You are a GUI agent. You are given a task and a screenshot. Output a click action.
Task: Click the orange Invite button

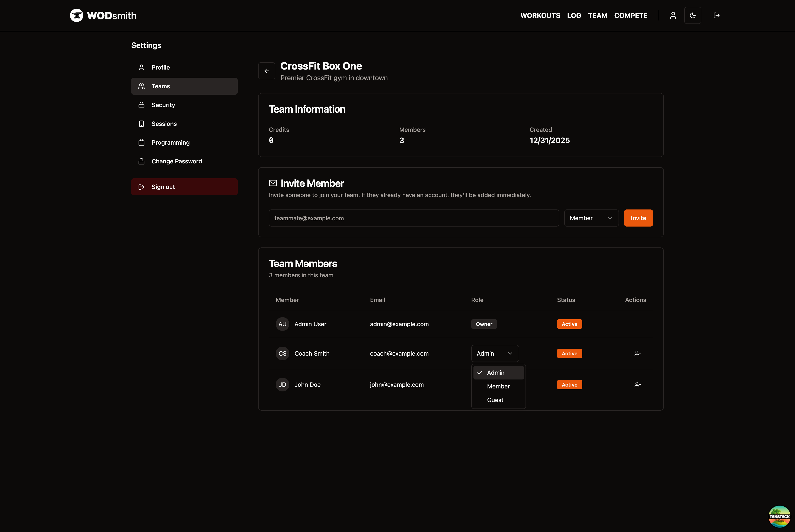coord(638,218)
